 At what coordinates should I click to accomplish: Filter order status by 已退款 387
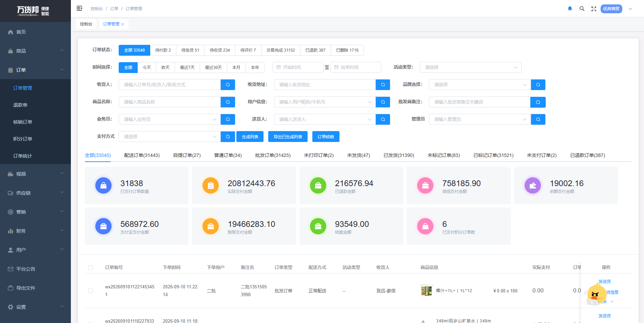click(315, 50)
